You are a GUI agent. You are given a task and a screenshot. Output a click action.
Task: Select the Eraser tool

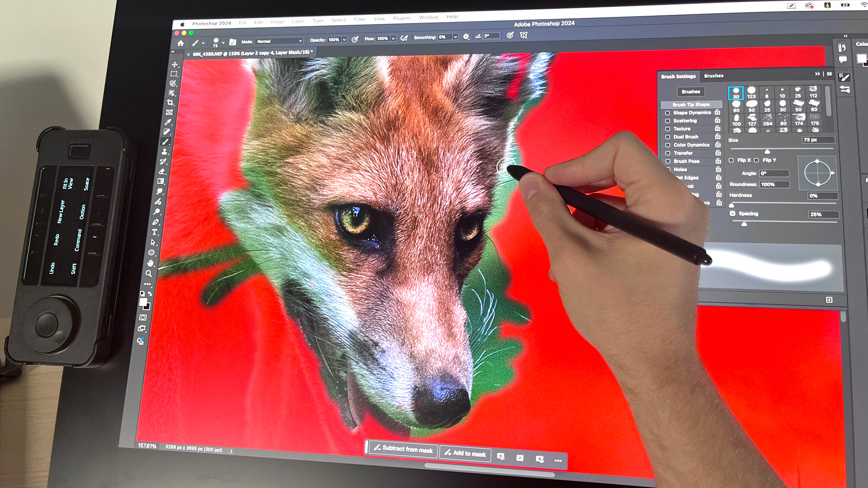coord(162,171)
